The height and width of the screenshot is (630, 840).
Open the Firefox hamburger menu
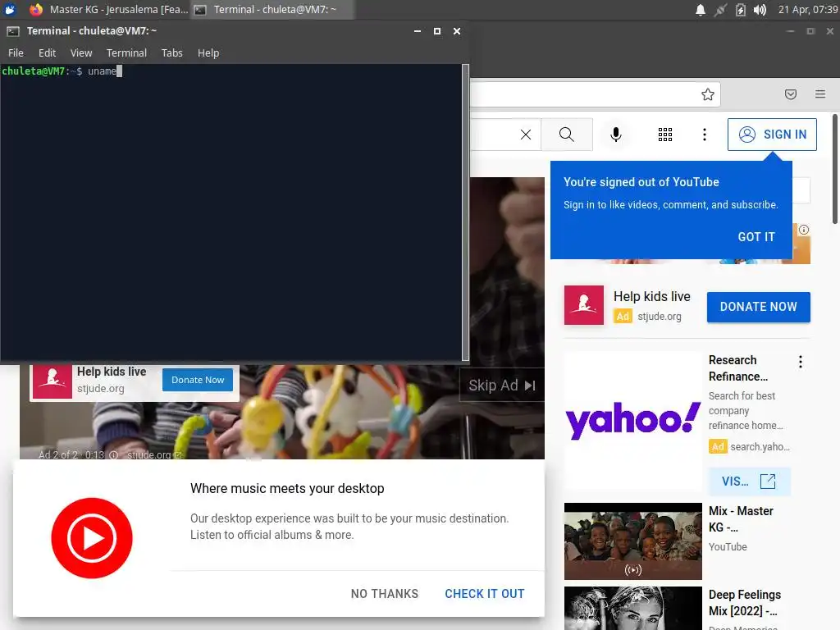(x=820, y=94)
